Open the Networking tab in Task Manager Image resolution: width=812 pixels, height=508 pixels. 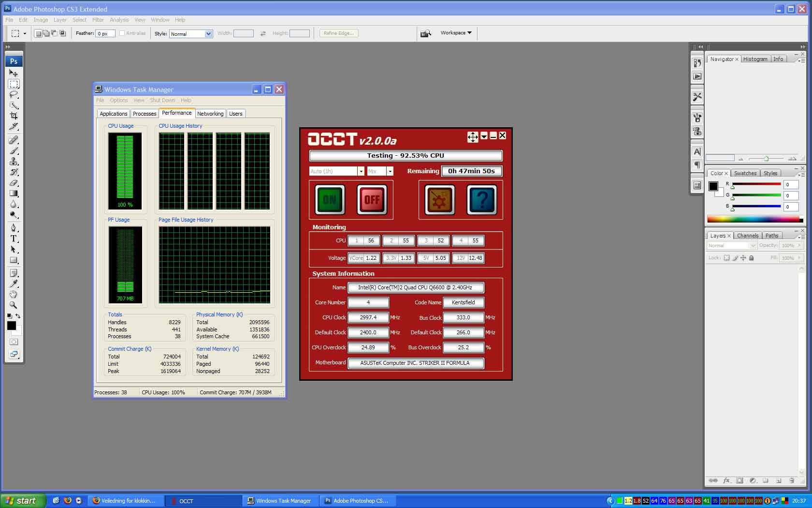210,114
